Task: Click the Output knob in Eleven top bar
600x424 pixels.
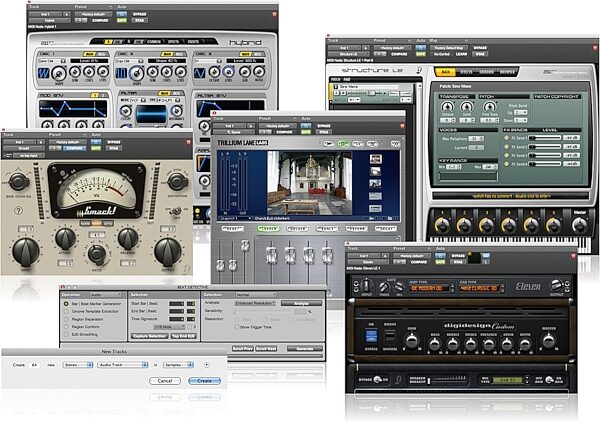Action: (556, 285)
